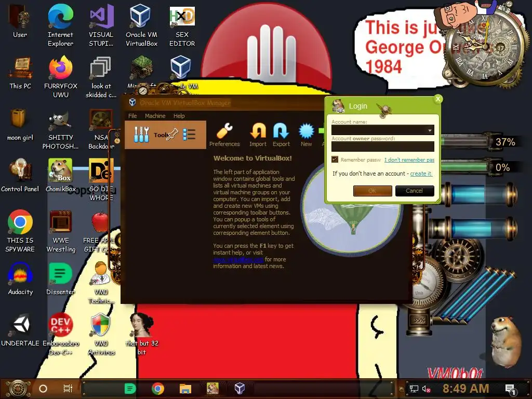
Task: Open the NSA Backdoor desktop icon
Action: [101, 129]
